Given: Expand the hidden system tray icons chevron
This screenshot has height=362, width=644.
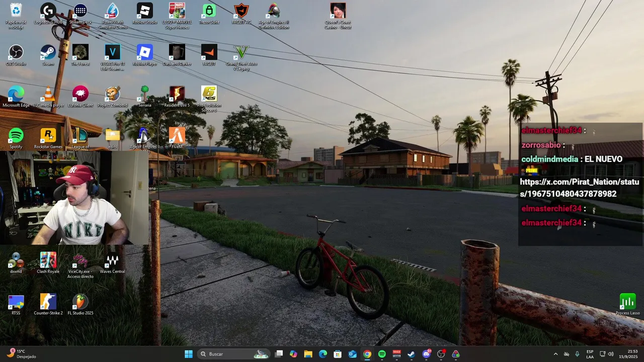Looking at the screenshot, I should (x=555, y=354).
